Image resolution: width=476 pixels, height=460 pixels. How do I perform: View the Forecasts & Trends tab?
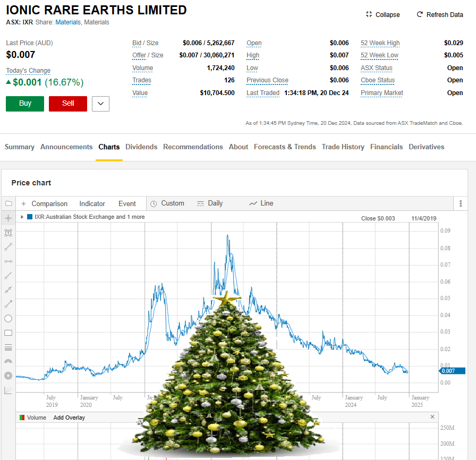click(285, 147)
